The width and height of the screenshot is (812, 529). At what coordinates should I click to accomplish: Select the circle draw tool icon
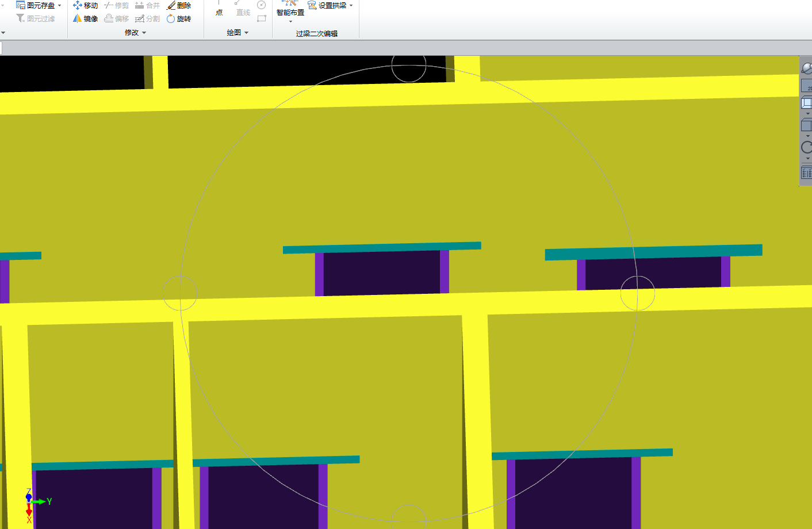tap(262, 5)
